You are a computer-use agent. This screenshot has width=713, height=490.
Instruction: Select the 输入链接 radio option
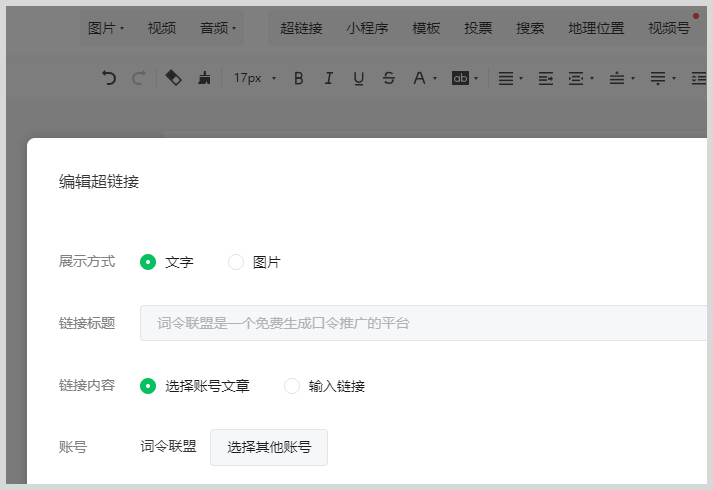[x=291, y=386]
